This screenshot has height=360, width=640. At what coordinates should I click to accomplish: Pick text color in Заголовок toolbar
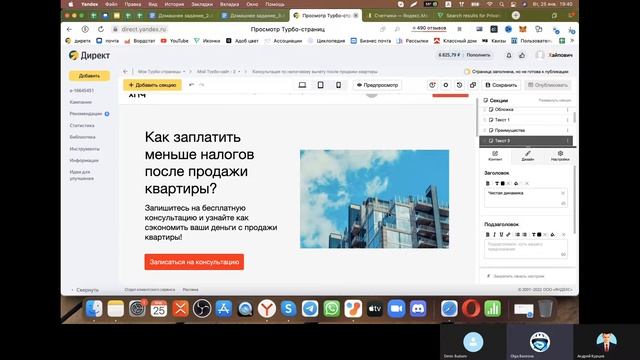pos(500,183)
